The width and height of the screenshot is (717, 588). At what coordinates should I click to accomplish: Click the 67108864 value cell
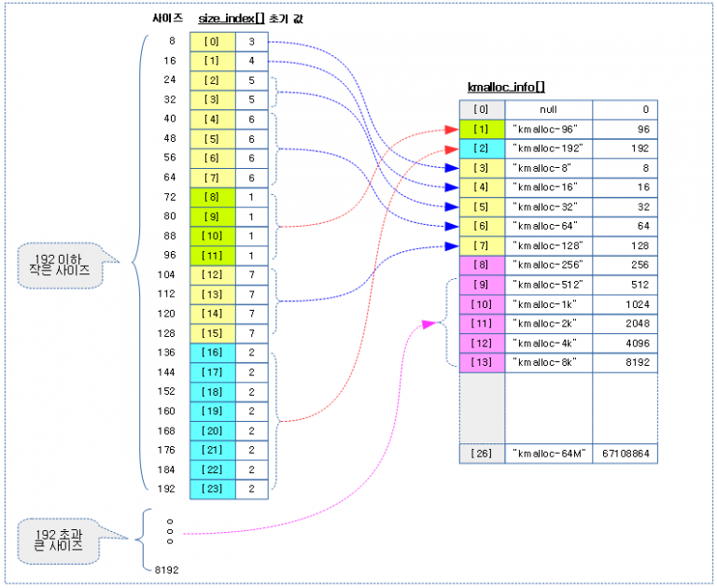pos(626,454)
